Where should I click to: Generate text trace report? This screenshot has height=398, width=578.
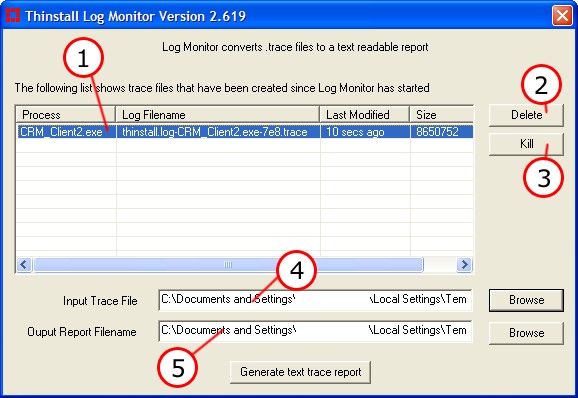pyautogui.click(x=300, y=372)
